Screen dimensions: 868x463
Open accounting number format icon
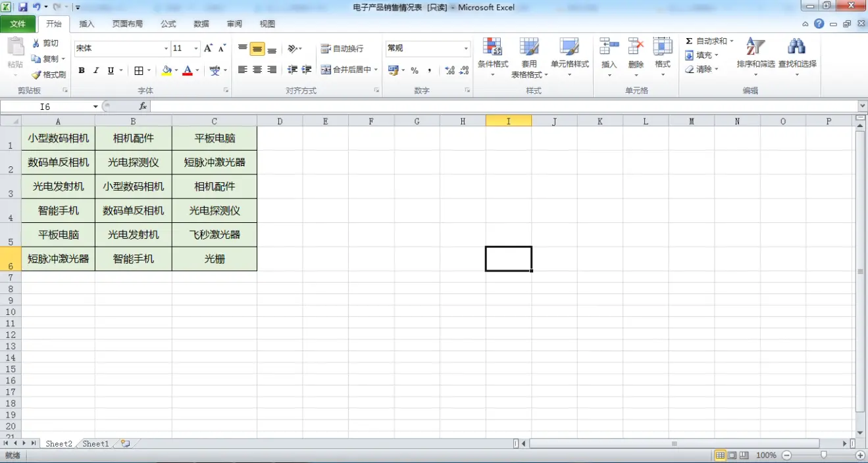393,70
